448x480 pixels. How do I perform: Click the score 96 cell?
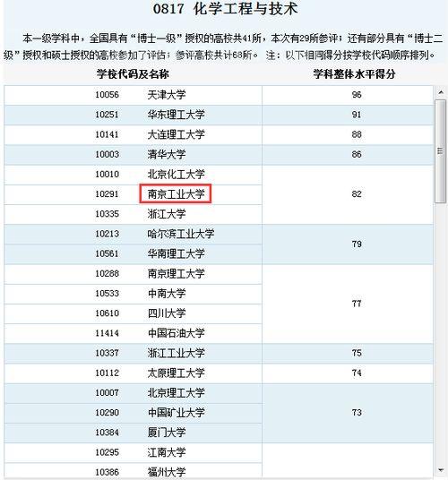[348, 95]
